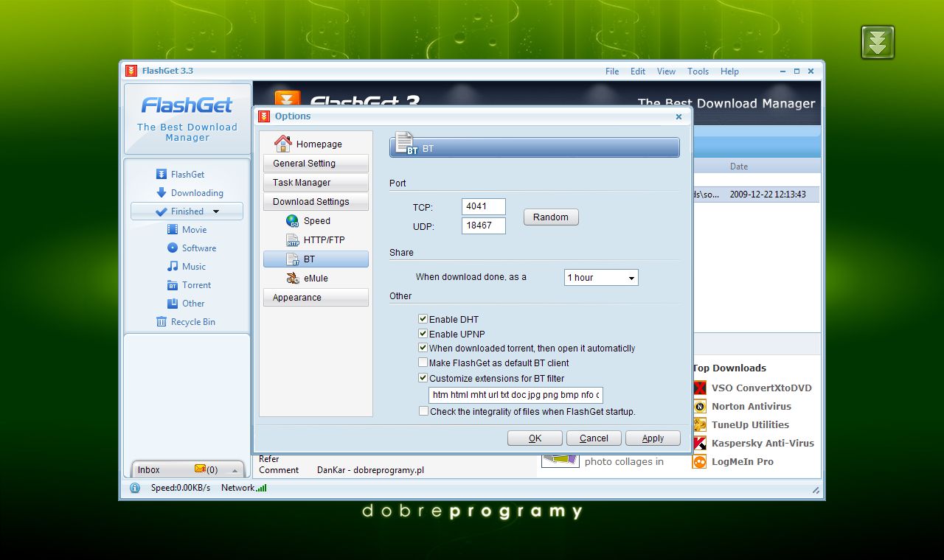944x560 pixels.
Task: Click the Software disc icon
Action: pos(173,248)
